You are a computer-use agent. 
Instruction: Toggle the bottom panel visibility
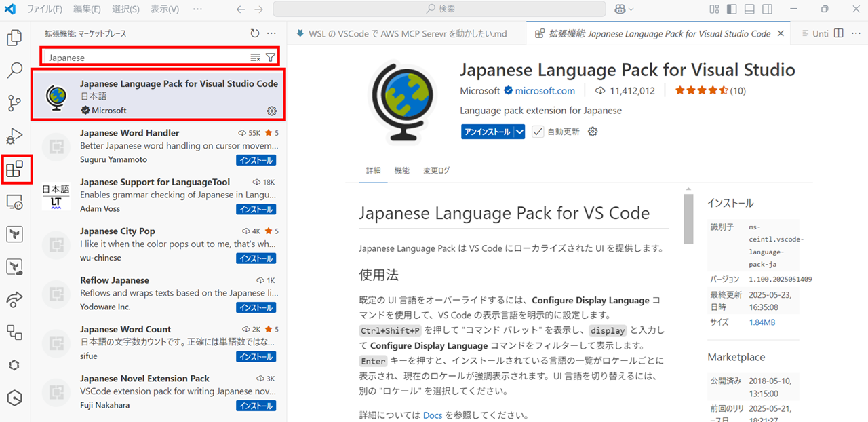(749, 9)
